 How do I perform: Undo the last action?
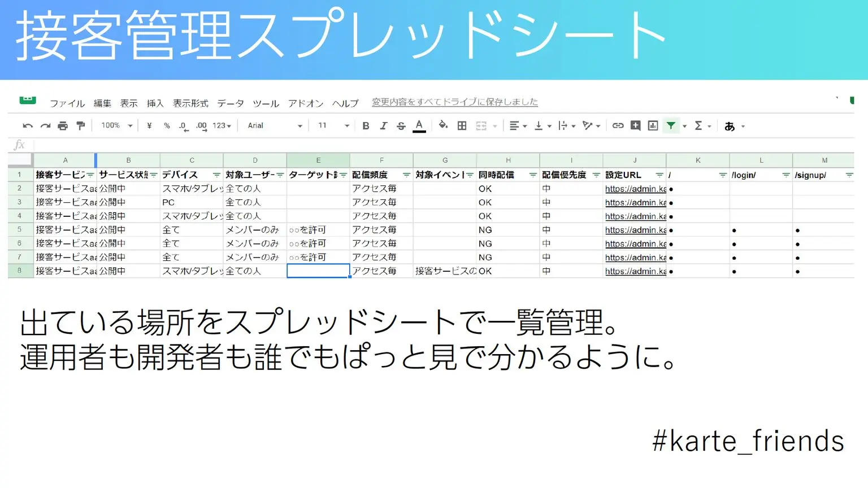(27, 125)
